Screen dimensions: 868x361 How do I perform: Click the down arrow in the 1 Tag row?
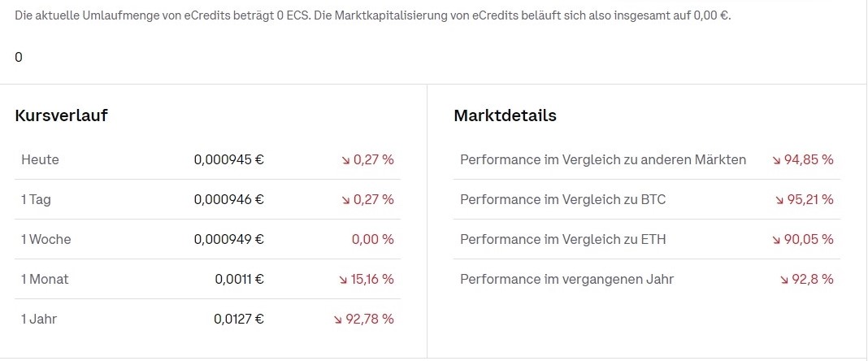(x=345, y=201)
